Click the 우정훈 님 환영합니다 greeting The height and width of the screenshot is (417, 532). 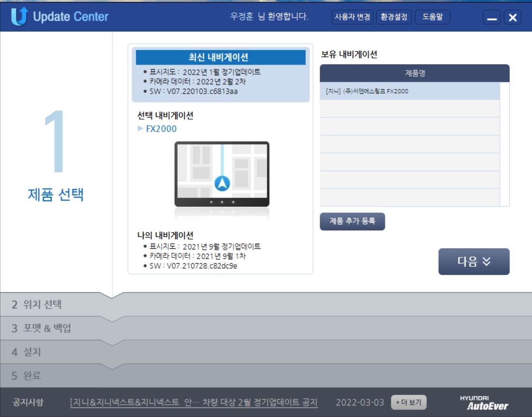[x=269, y=16]
